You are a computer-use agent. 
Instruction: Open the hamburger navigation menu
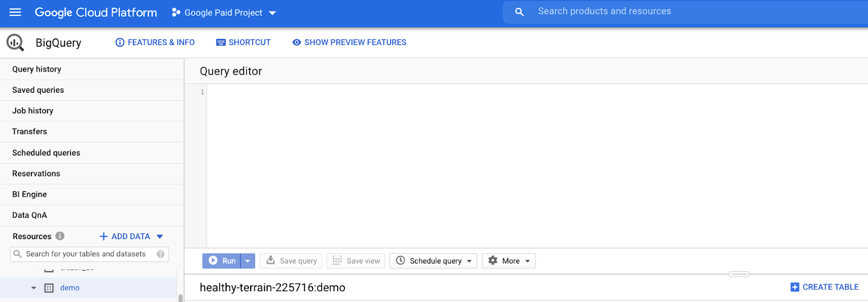click(x=15, y=12)
